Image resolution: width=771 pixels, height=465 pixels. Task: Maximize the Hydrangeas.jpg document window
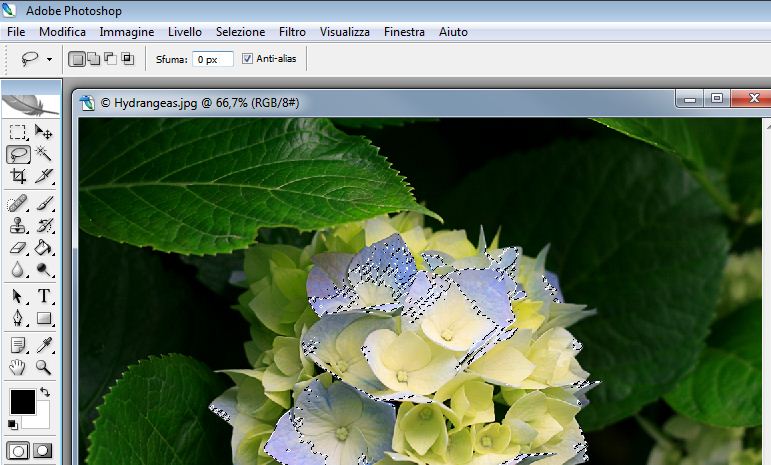coord(717,98)
